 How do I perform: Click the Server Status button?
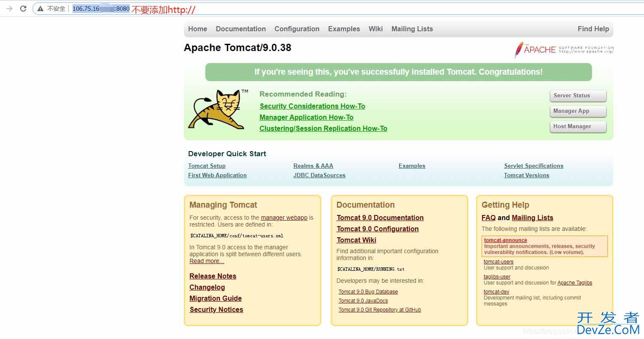[578, 96]
